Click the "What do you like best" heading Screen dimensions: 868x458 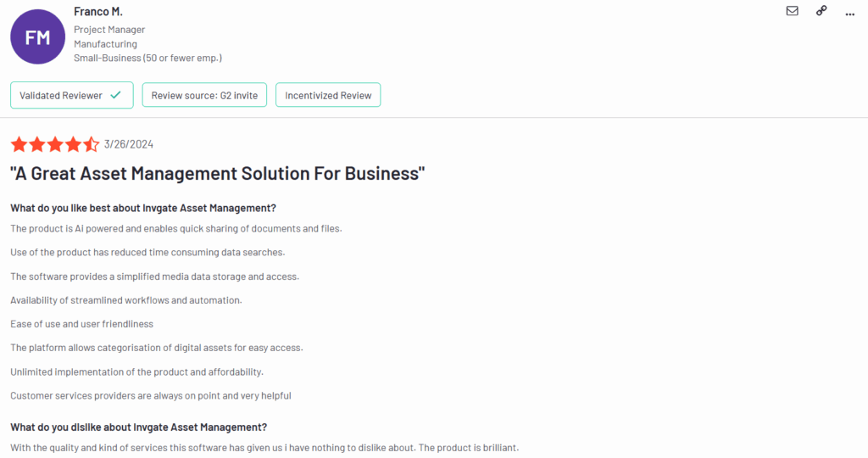pyautogui.click(x=142, y=208)
